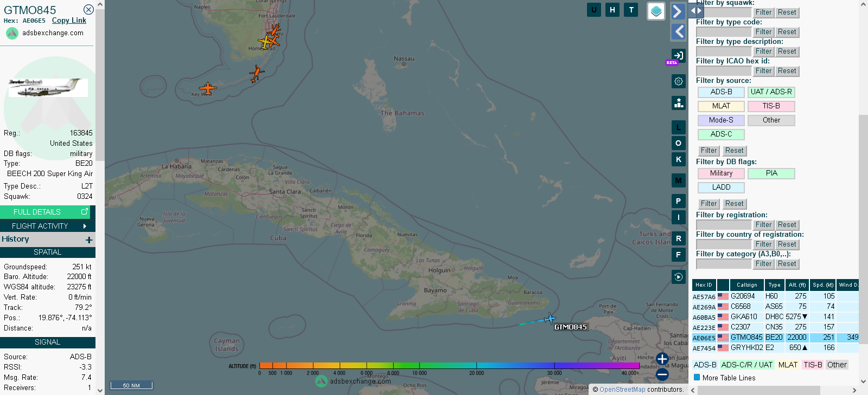Click the registration filter input field

pos(724,225)
